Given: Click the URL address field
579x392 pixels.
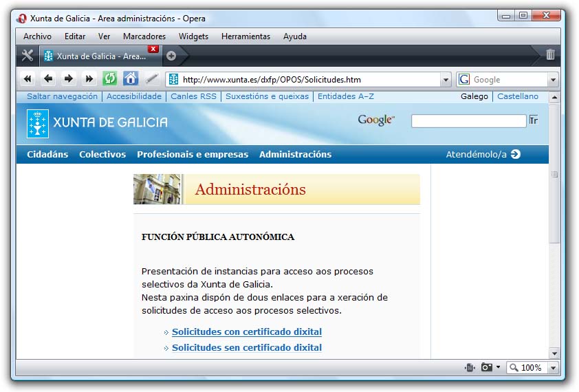Looking at the screenshot, I should coord(309,80).
